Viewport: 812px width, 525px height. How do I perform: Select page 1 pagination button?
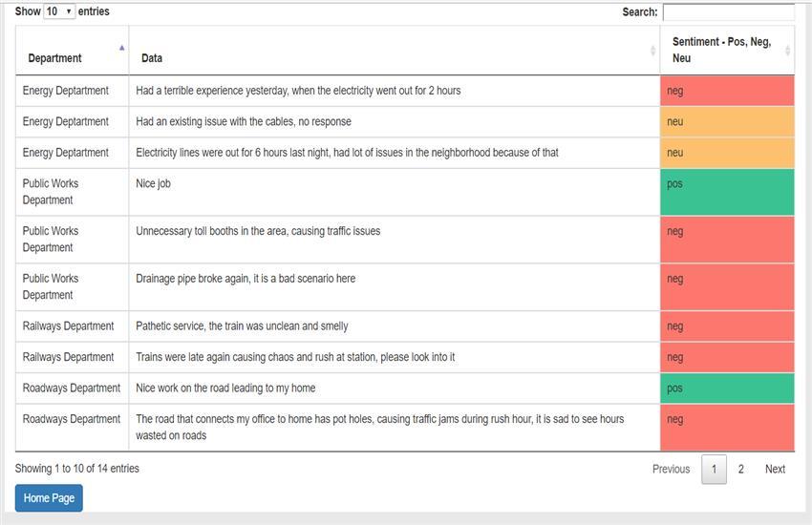(714, 469)
